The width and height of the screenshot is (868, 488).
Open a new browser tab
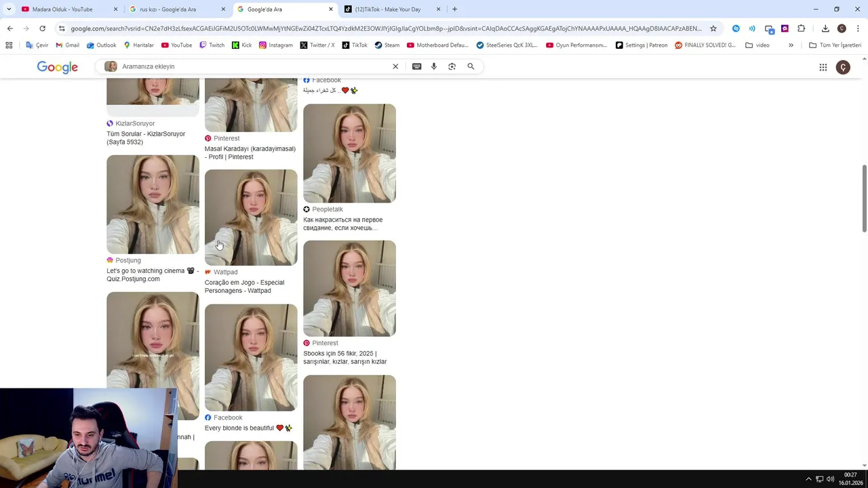point(454,9)
